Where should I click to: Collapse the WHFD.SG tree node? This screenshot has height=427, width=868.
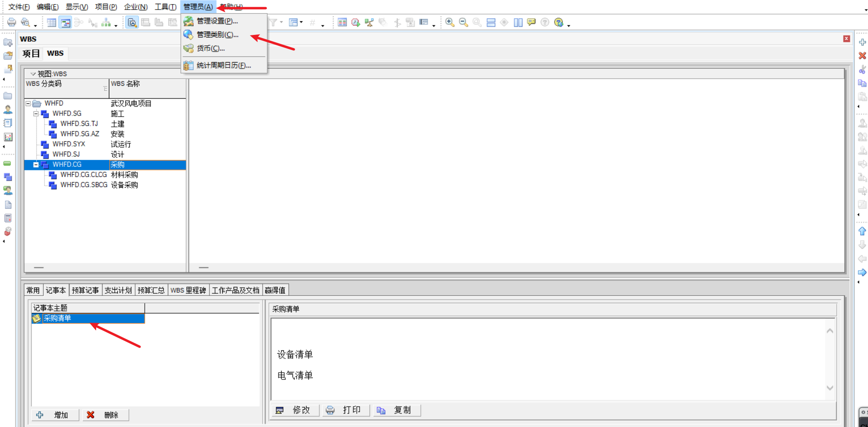36,113
